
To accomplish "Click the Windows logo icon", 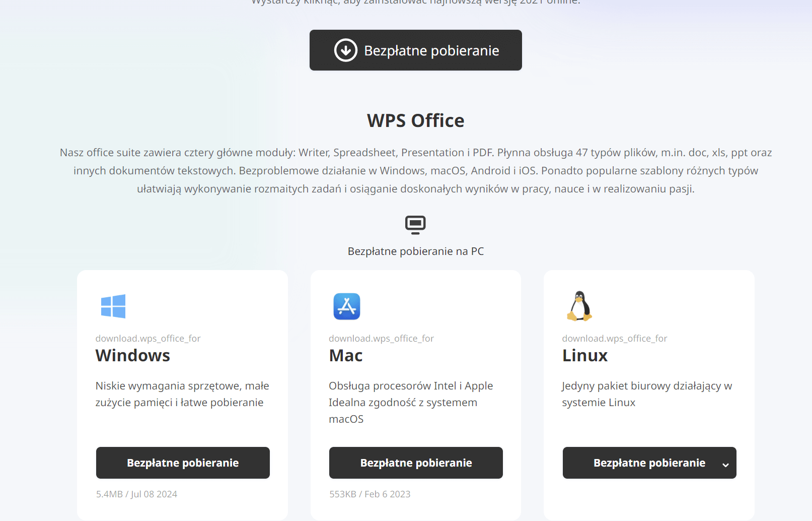I will pyautogui.click(x=113, y=306).
